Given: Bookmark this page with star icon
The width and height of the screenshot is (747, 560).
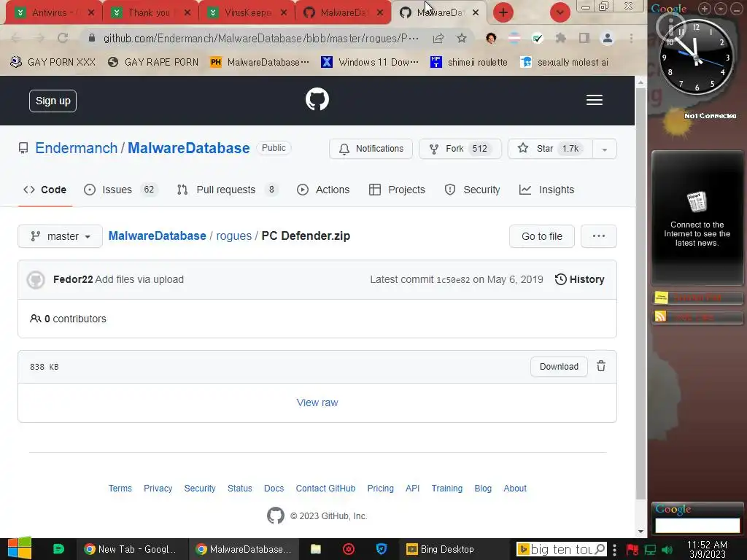Looking at the screenshot, I should (x=462, y=38).
